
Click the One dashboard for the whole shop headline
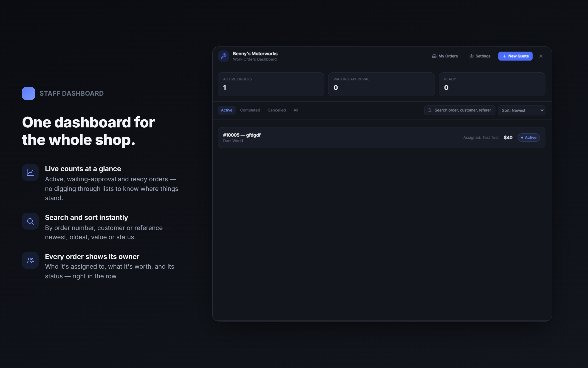[x=88, y=131]
